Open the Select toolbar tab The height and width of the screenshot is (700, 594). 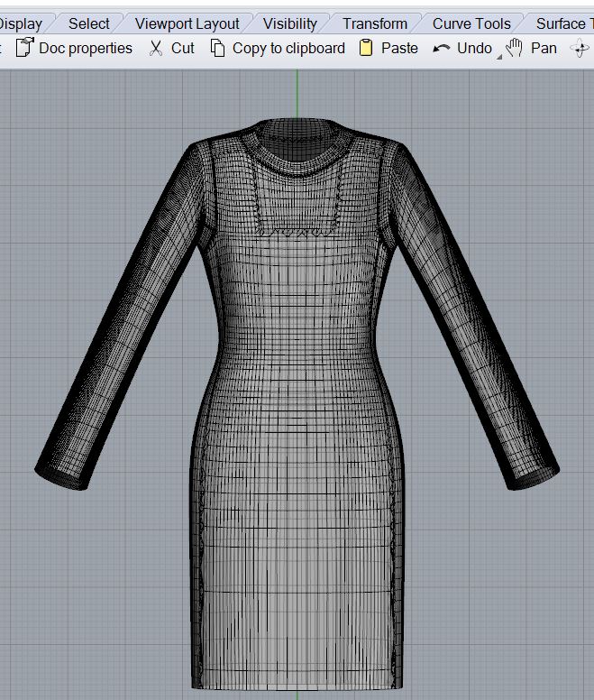coord(88,23)
